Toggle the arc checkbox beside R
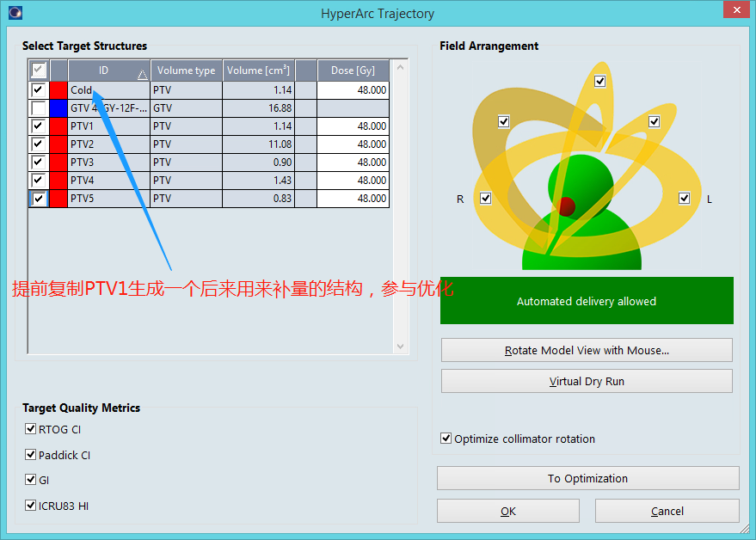Screen dimensions: 756x540 (486, 198)
